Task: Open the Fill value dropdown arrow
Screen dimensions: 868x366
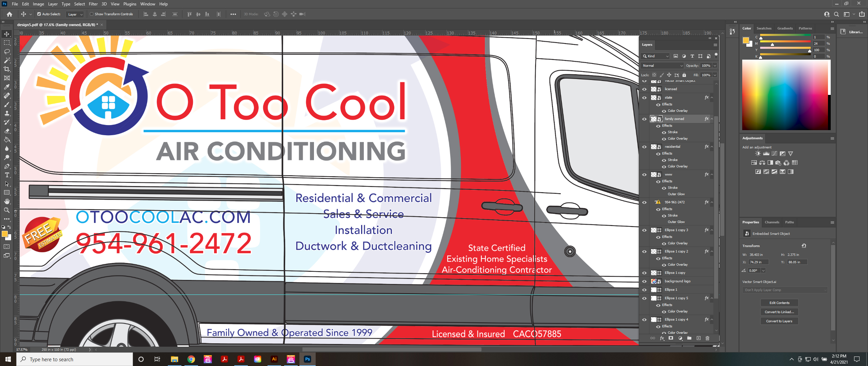Action: click(715, 75)
